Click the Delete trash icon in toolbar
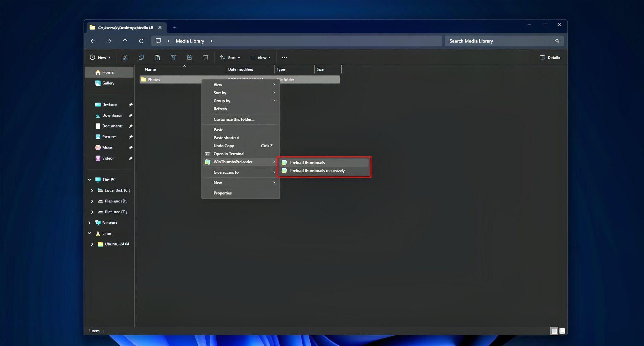 pyautogui.click(x=206, y=58)
